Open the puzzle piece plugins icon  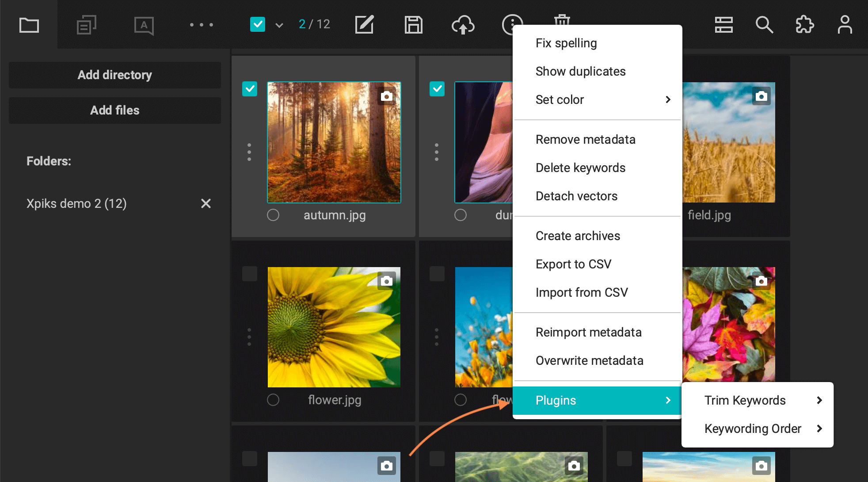pos(804,24)
